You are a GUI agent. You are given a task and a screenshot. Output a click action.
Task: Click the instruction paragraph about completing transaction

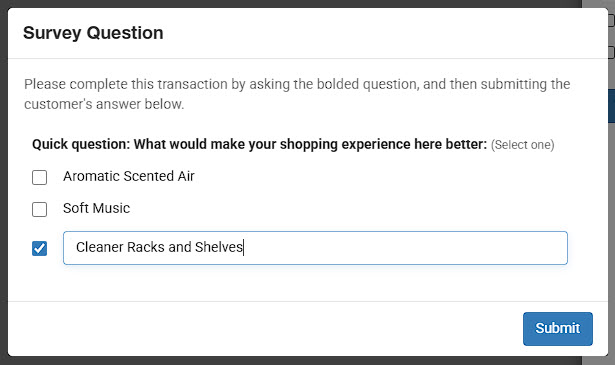297,94
